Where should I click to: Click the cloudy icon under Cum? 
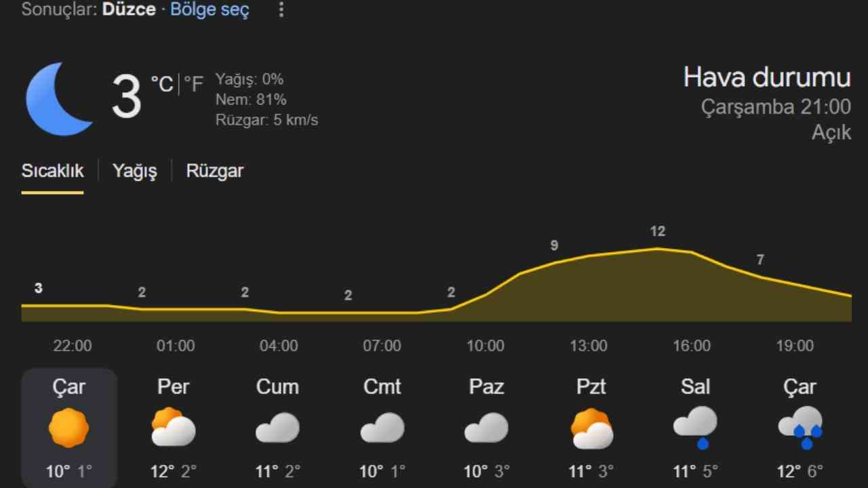coord(277,428)
